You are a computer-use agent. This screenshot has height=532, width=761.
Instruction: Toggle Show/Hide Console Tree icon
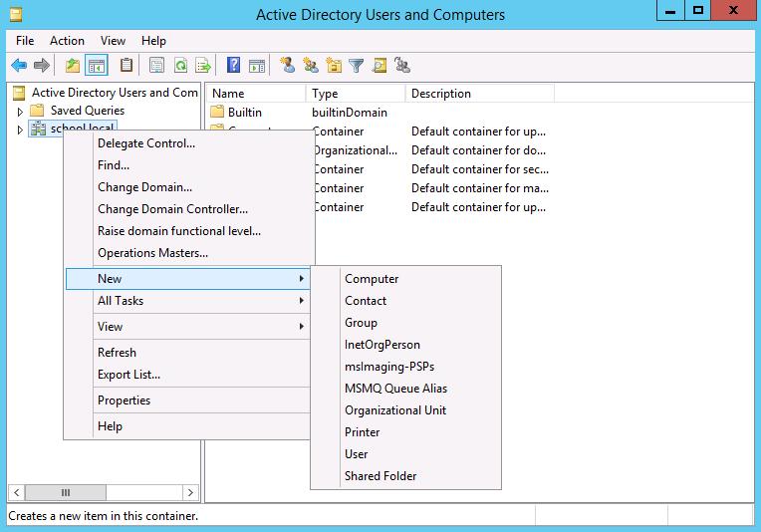96,65
